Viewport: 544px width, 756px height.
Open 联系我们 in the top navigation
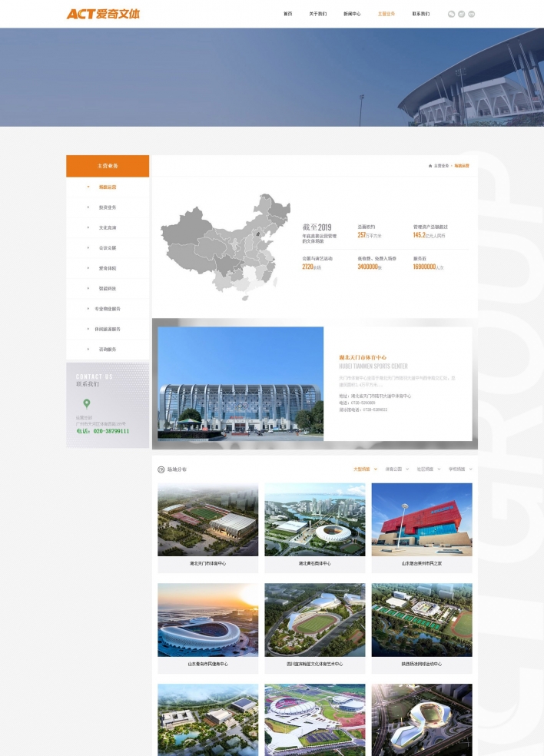click(x=420, y=14)
